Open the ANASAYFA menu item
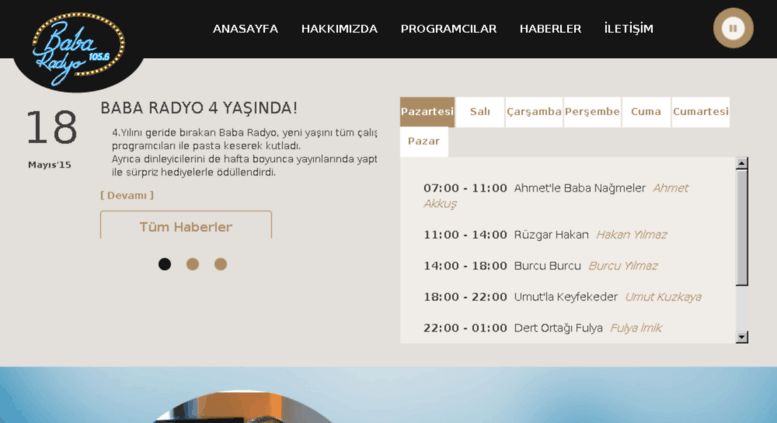Viewport: 777px width, 423px height. [x=245, y=29]
